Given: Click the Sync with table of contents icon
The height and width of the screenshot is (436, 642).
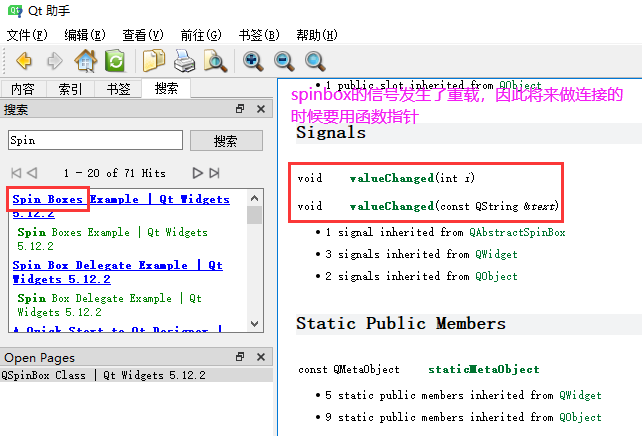Looking at the screenshot, I should (115, 61).
